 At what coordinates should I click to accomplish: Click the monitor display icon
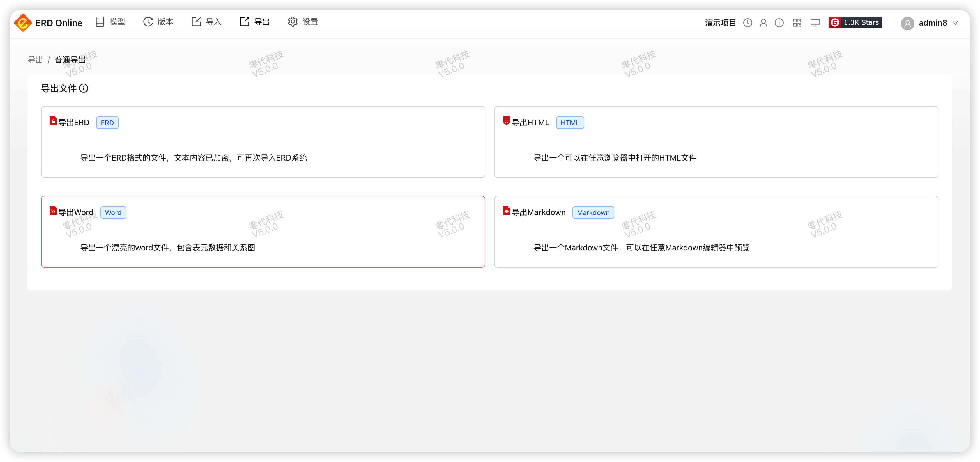click(x=815, y=23)
